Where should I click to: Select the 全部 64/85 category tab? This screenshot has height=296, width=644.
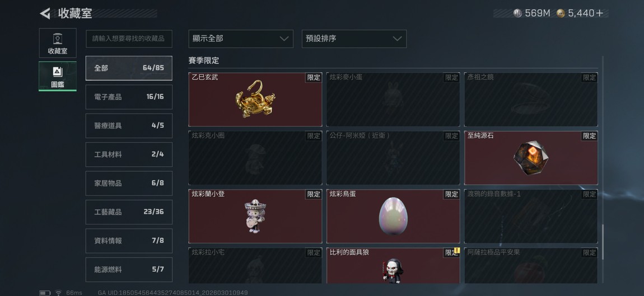coord(129,68)
